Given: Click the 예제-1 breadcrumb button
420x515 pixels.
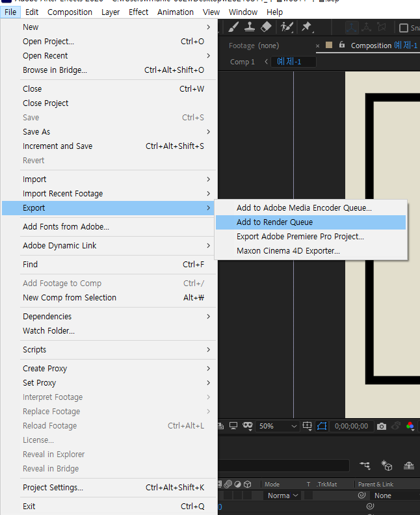Looking at the screenshot, I should point(293,61).
